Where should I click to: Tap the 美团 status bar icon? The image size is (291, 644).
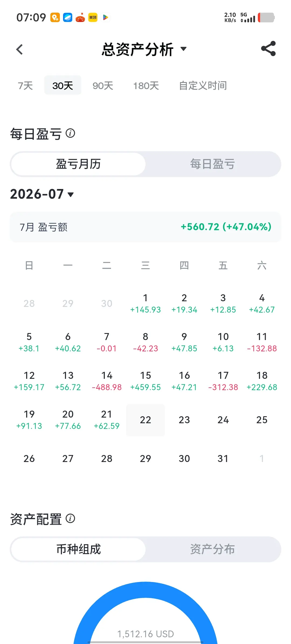click(x=93, y=17)
